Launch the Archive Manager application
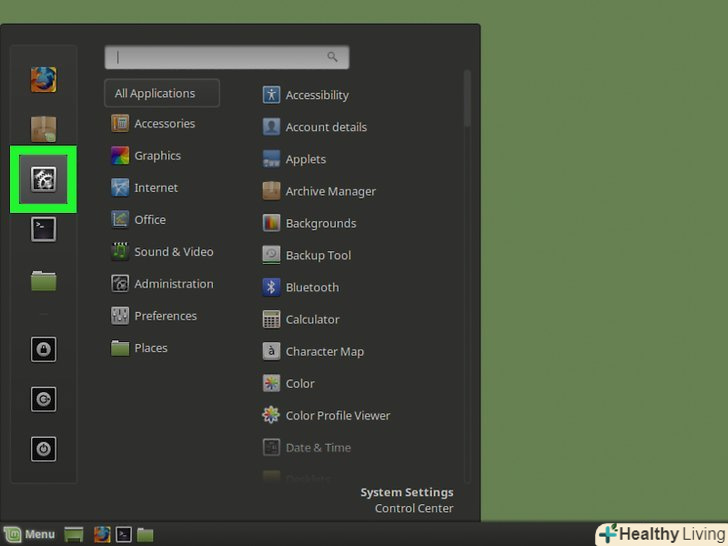The height and width of the screenshot is (546, 728). pos(330,191)
